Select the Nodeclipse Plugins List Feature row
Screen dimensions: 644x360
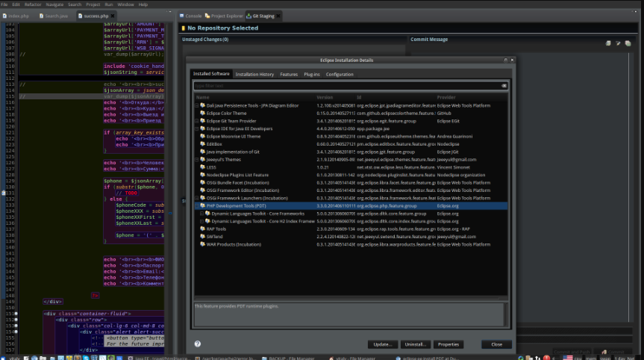(x=351, y=175)
